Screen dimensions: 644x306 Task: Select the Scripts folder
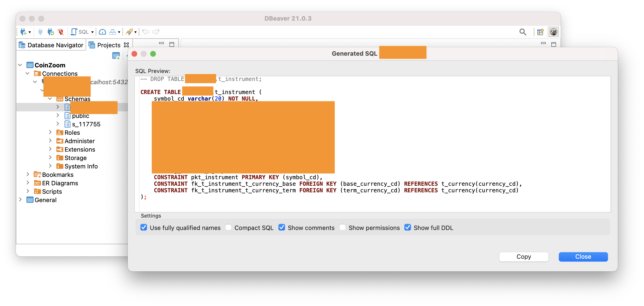pos(48,192)
